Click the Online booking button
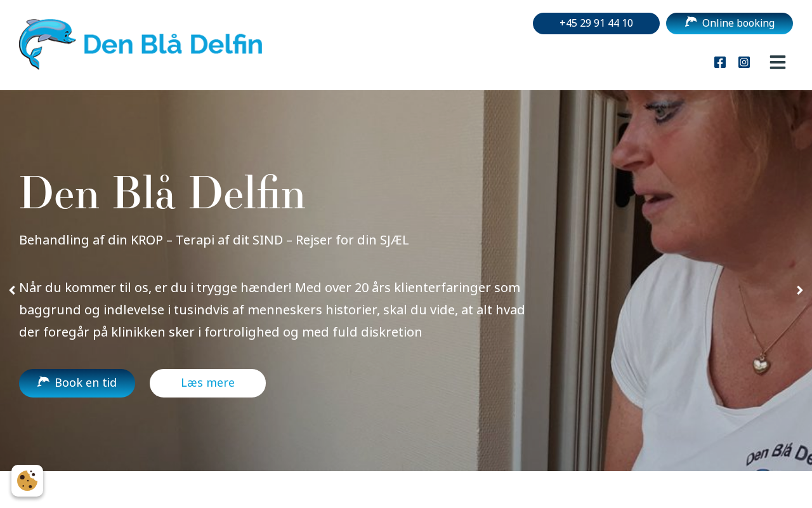Viewport: 812px width, 508px height. pos(730,23)
